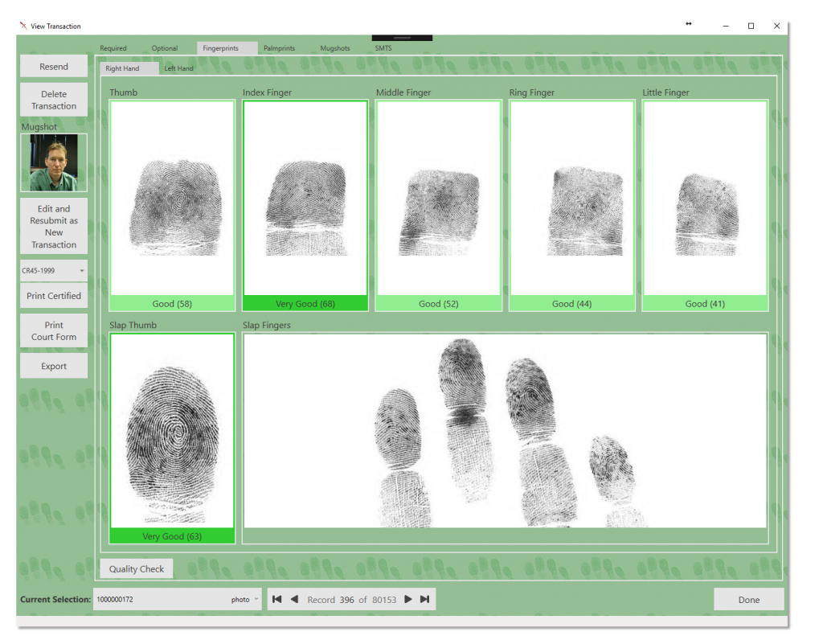Screen dimensions: 823x644
Task: Delete this transaction
Action: (53, 99)
